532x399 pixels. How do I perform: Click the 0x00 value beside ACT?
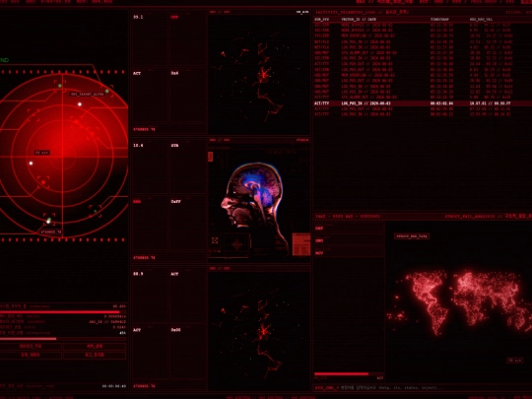click(x=175, y=330)
